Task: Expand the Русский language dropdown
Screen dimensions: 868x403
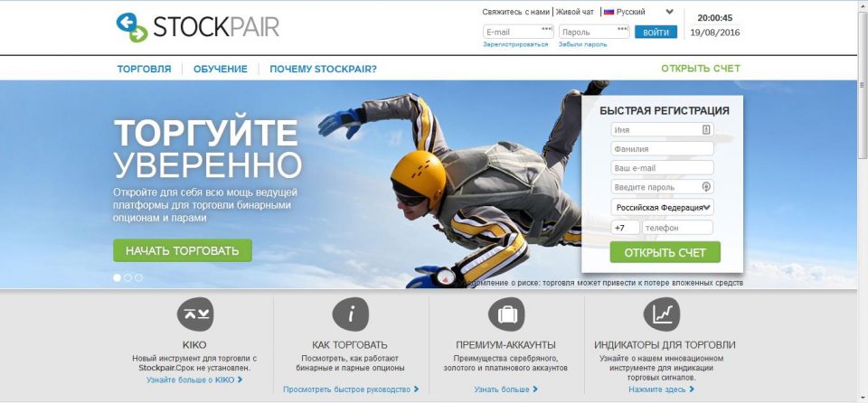Action: point(638,12)
